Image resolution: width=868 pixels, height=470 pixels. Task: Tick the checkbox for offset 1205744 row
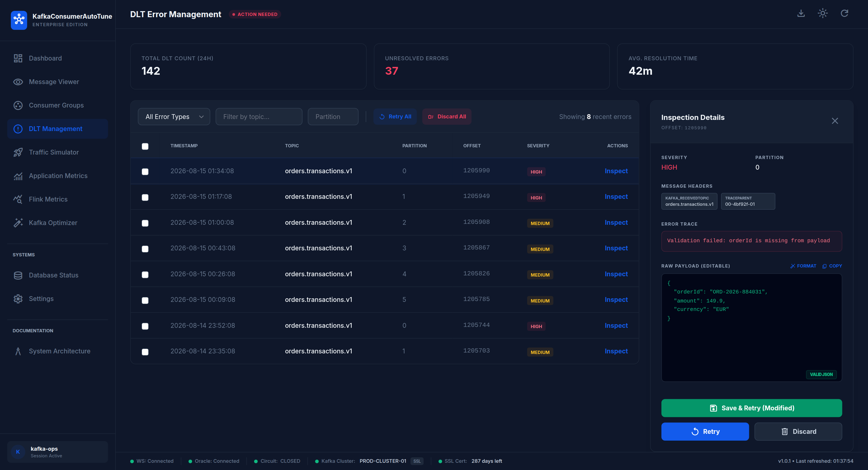(x=145, y=326)
